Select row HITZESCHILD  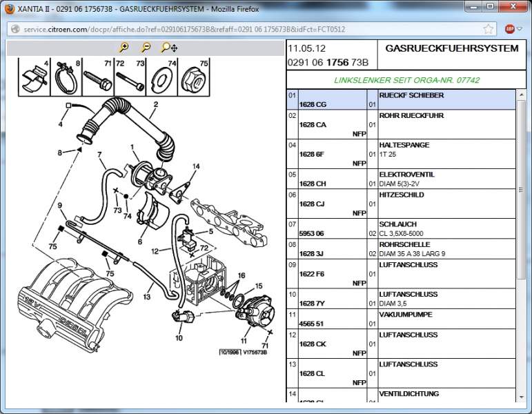click(x=401, y=204)
